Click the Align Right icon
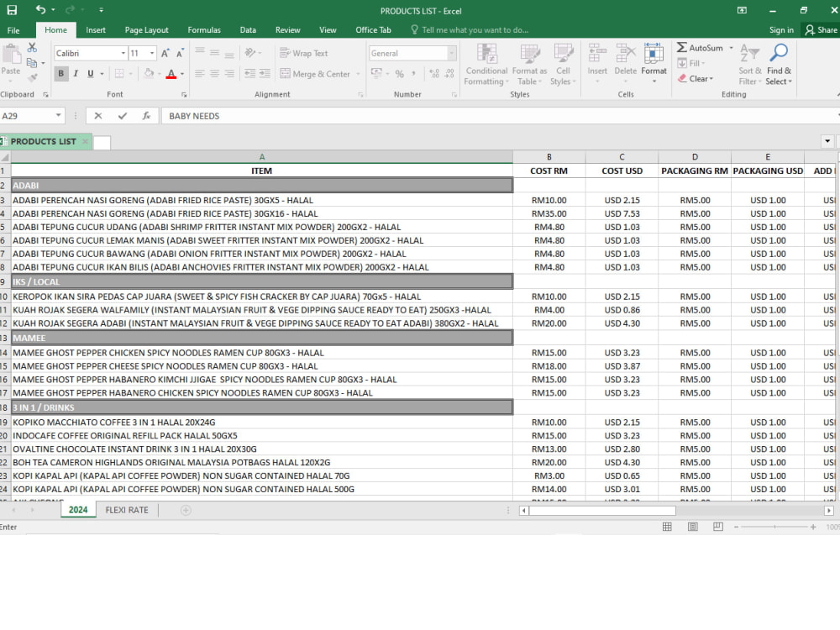The height and width of the screenshot is (630, 840). [229, 73]
